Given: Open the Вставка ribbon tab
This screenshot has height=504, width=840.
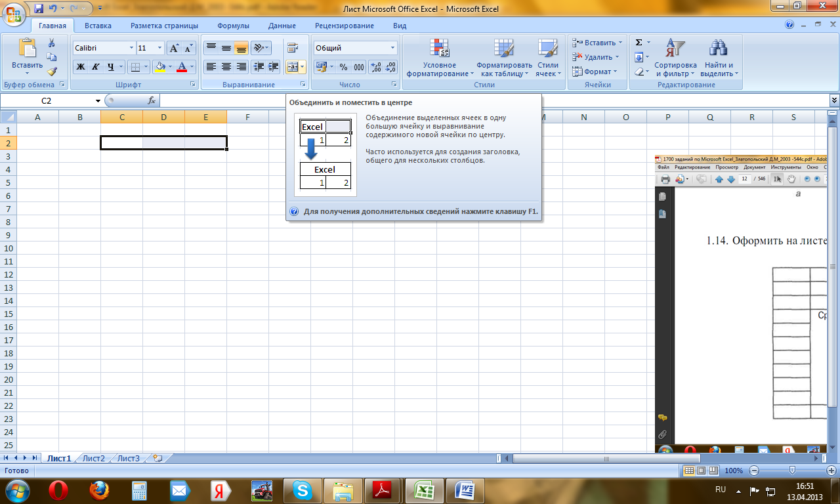Looking at the screenshot, I should coord(98,26).
